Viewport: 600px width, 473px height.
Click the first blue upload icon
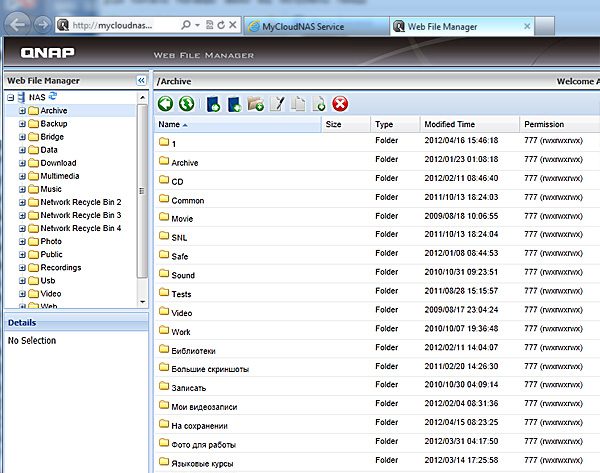click(212, 103)
